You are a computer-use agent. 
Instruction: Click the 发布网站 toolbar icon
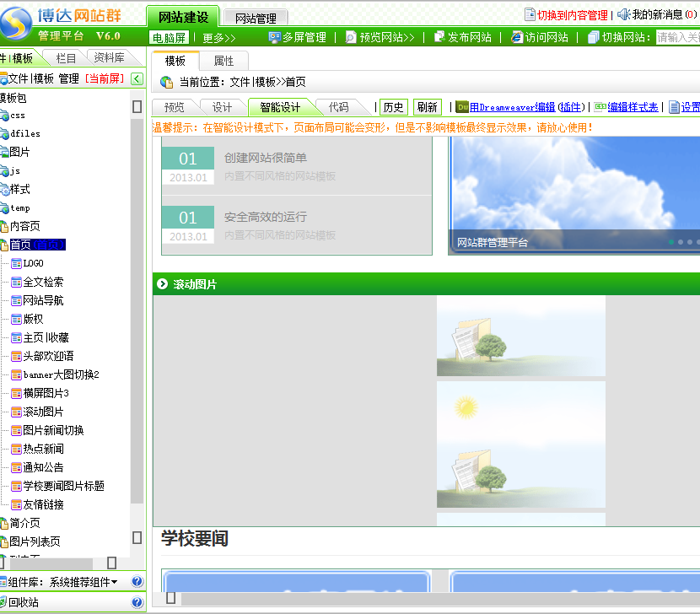pos(439,37)
